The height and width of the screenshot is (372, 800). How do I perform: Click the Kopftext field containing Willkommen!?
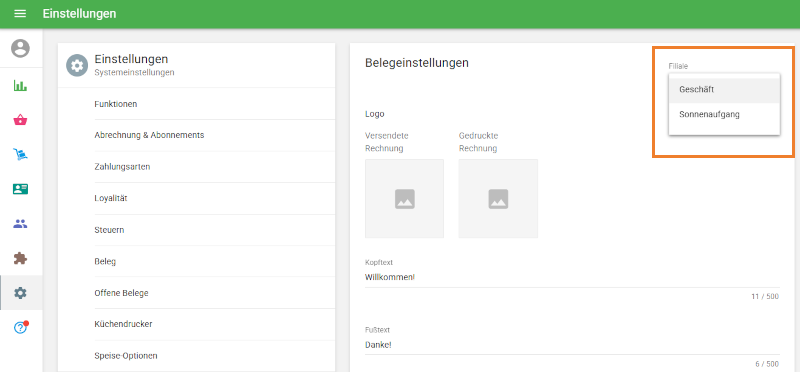(572, 278)
